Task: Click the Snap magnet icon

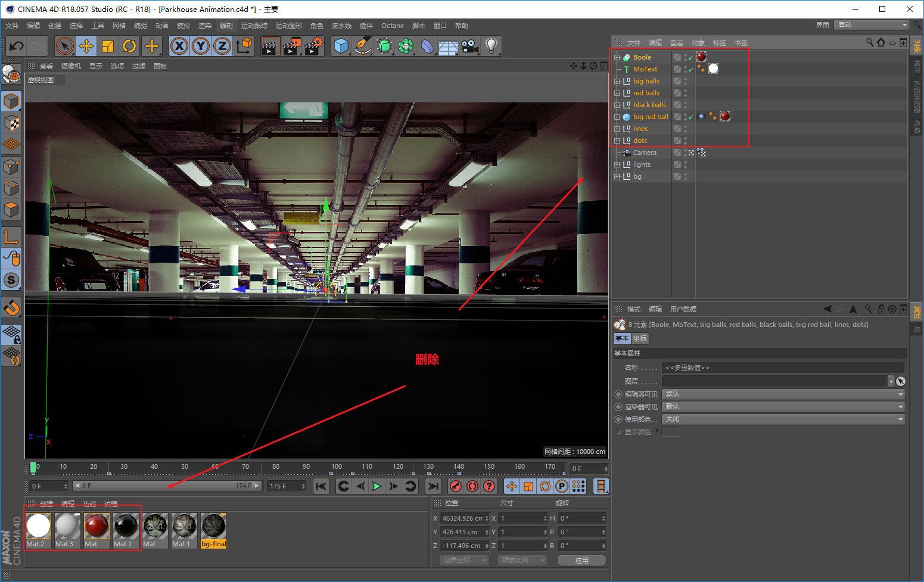Action: (11, 308)
